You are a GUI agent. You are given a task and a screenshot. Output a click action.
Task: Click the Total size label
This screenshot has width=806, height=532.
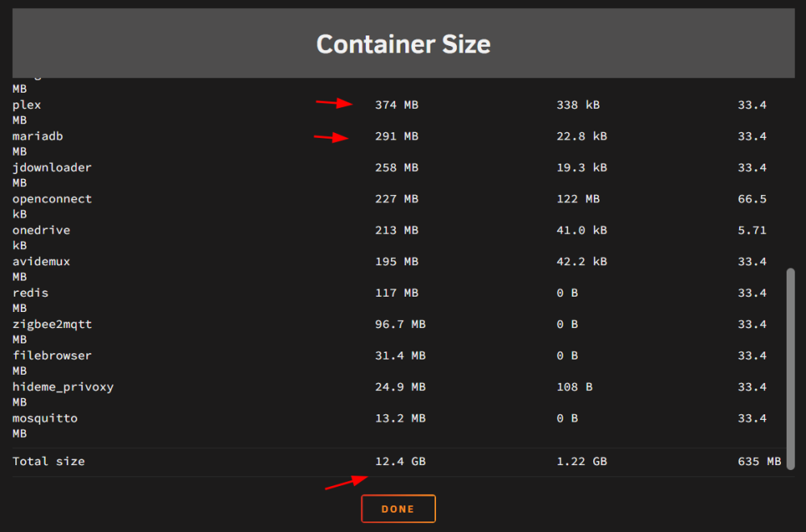pyautogui.click(x=48, y=462)
